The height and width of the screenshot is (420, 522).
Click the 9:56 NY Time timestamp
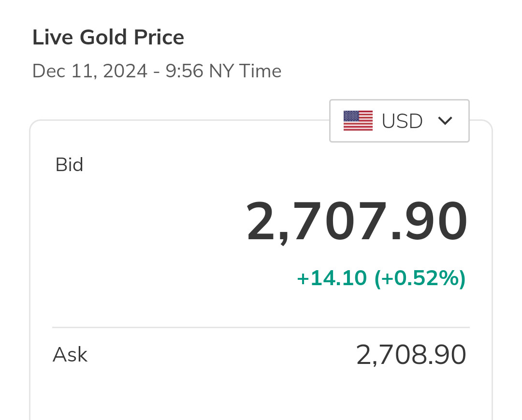pyautogui.click(x=223, y=72)
